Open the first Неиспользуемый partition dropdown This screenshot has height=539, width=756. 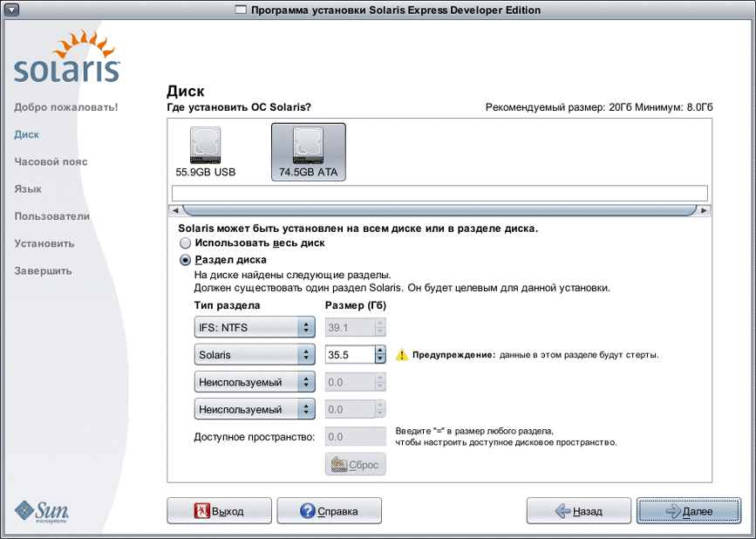(x=255, y=382)
